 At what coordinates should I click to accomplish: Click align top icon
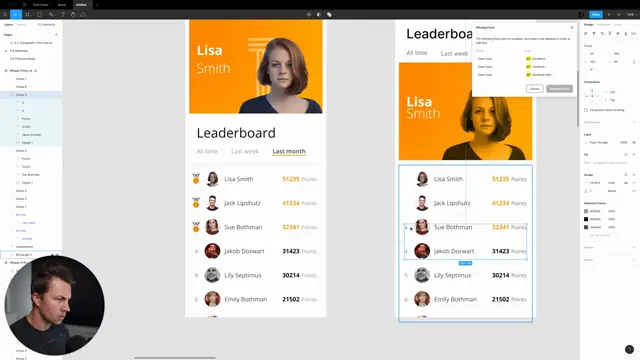[610, 33]
